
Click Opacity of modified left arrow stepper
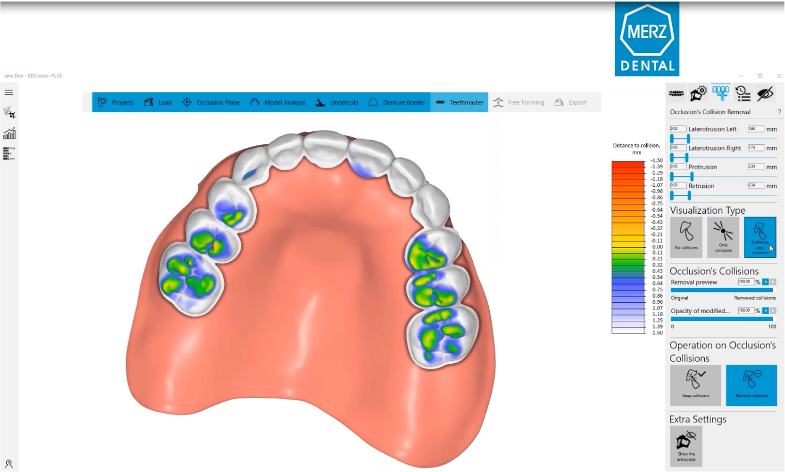point(764,311)
